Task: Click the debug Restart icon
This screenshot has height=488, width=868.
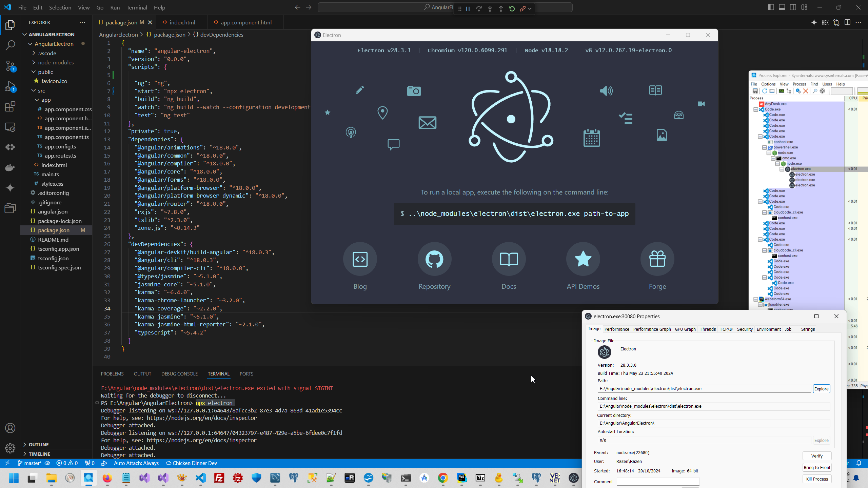Action: [x=512, y=9]
